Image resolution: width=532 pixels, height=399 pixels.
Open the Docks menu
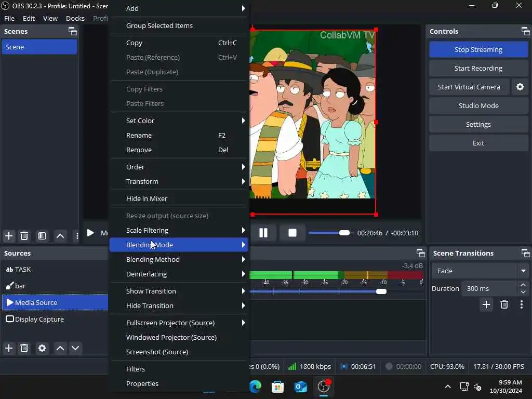coord(75,18)
